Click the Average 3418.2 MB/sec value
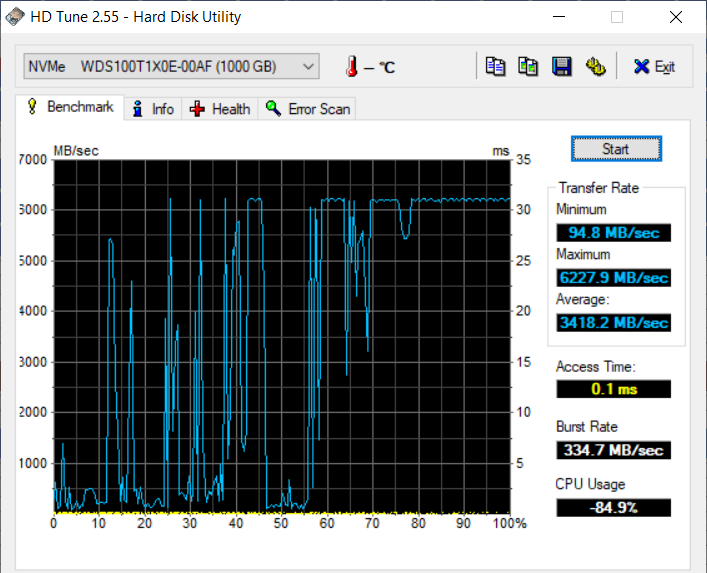 point(614,322)
